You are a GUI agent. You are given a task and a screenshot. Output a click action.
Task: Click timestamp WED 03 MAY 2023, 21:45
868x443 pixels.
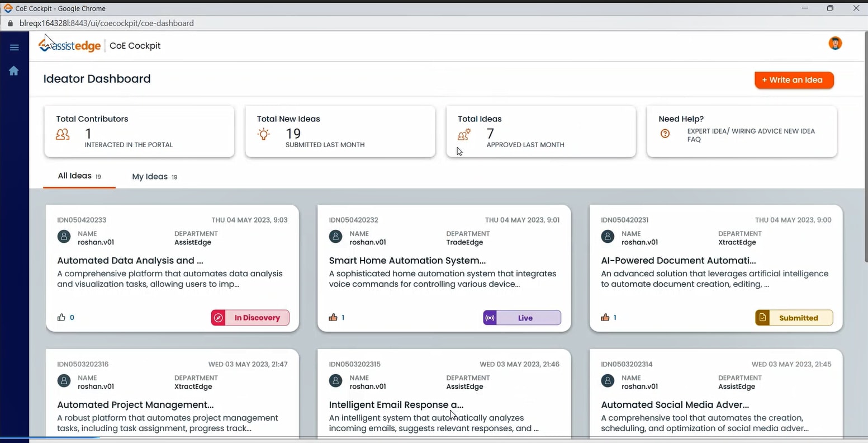point(791,364)
